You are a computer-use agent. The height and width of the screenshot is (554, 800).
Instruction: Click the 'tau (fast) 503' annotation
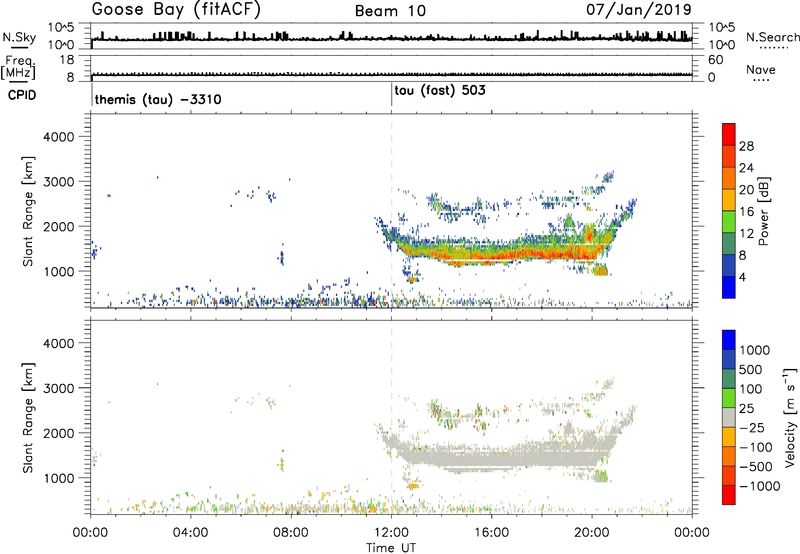tap(440, 91)
